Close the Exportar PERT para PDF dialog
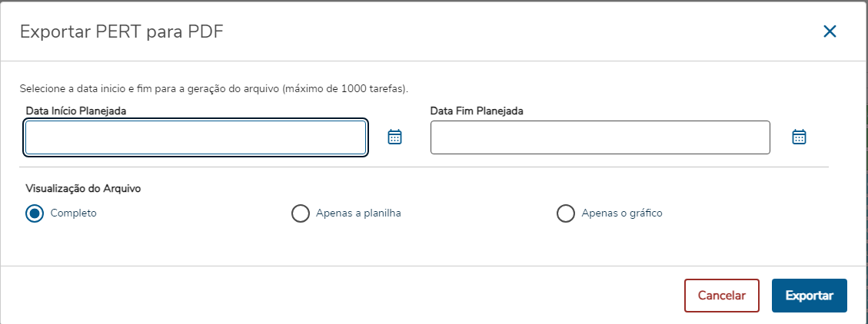Screen dimensions: 868x324 coord(830,31)
